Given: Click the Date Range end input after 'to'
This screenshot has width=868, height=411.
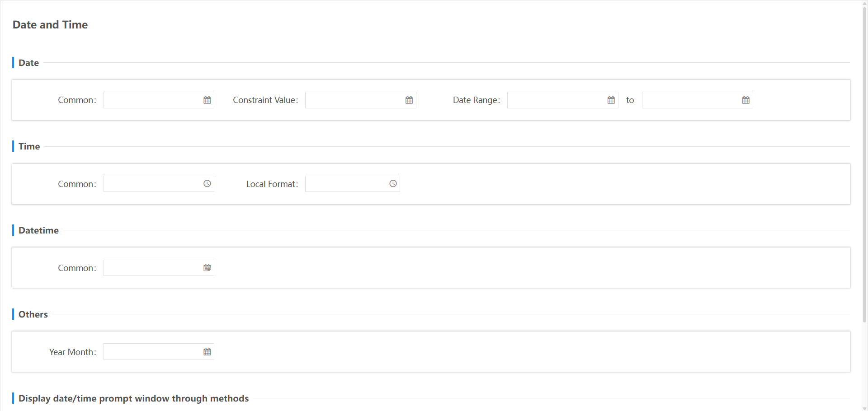Looking at the screenshot, I should coord(698,100).
